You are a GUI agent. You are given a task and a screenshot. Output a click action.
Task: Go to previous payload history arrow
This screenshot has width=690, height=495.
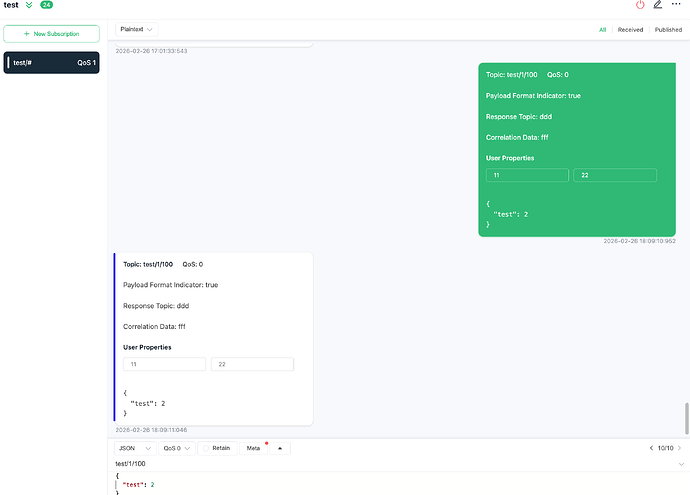tap(652, 448)
